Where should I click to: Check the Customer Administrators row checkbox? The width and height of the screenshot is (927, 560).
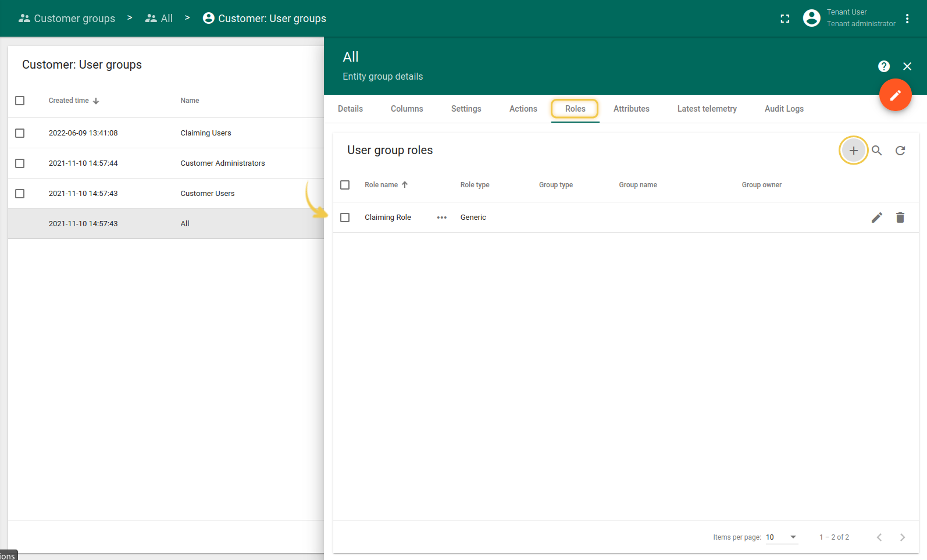click(20, 163)
